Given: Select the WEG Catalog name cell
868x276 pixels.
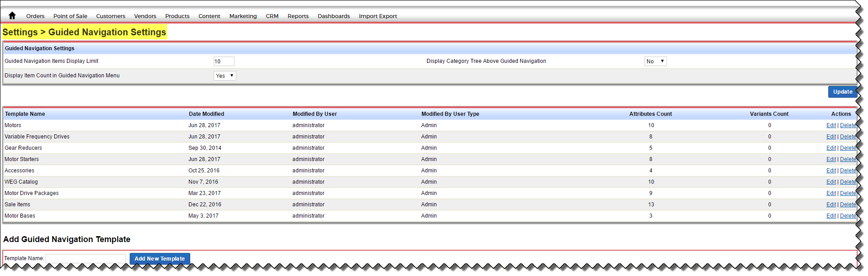Looking at the screenshot, I should tap(21, 182).
